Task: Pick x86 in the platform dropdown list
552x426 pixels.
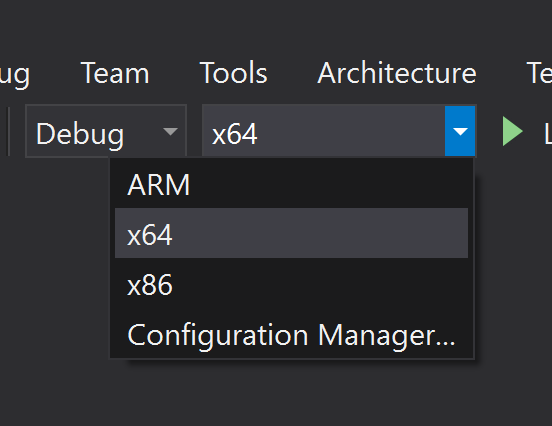Action: click(x=291, y=284)
